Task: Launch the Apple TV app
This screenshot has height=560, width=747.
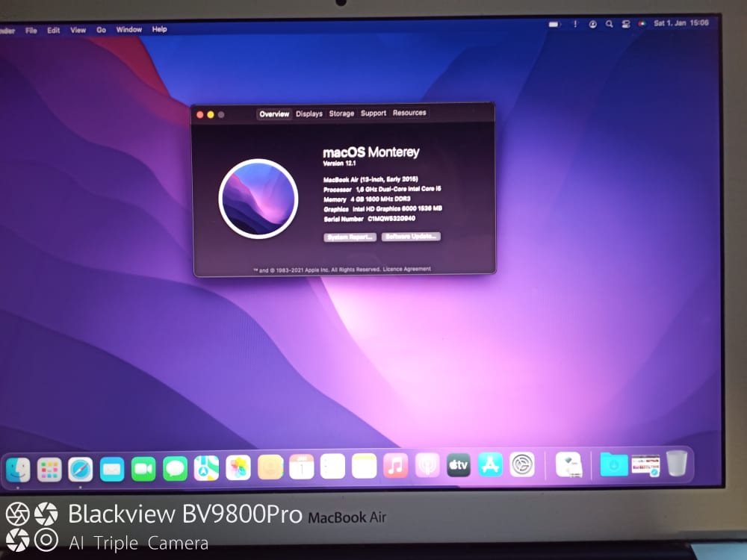Action: click(x=459, y=464)
